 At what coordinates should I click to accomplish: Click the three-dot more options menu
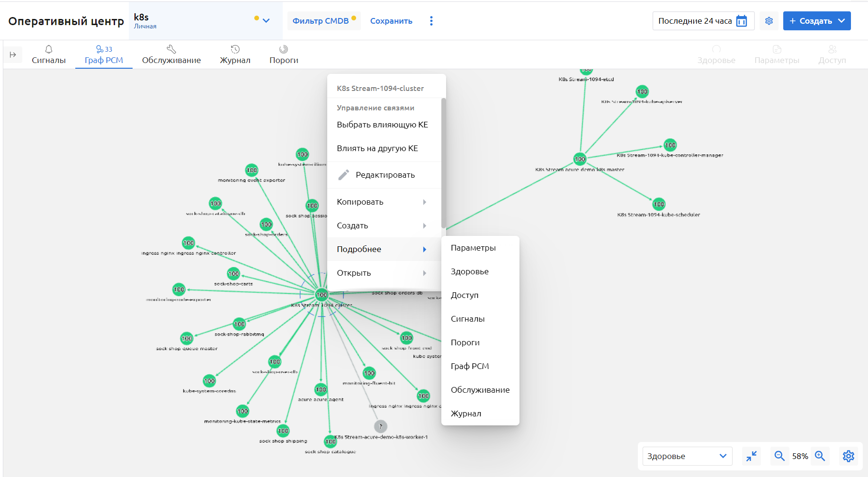tap(431, 21)
